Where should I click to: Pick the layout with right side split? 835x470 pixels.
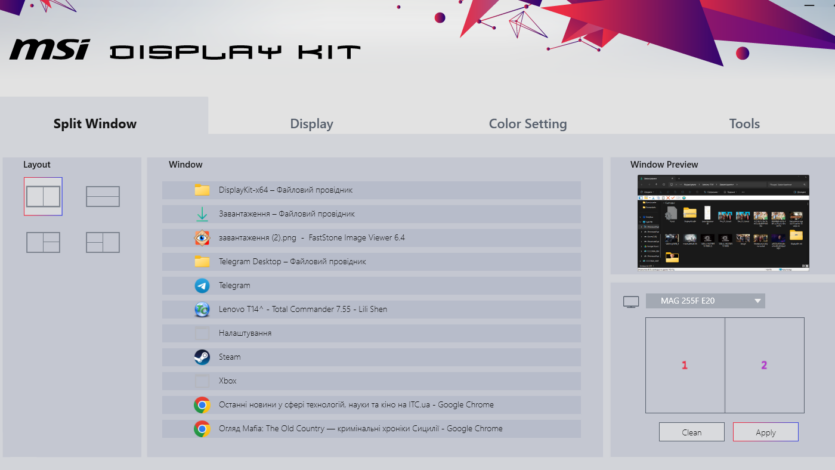(43, 242)
